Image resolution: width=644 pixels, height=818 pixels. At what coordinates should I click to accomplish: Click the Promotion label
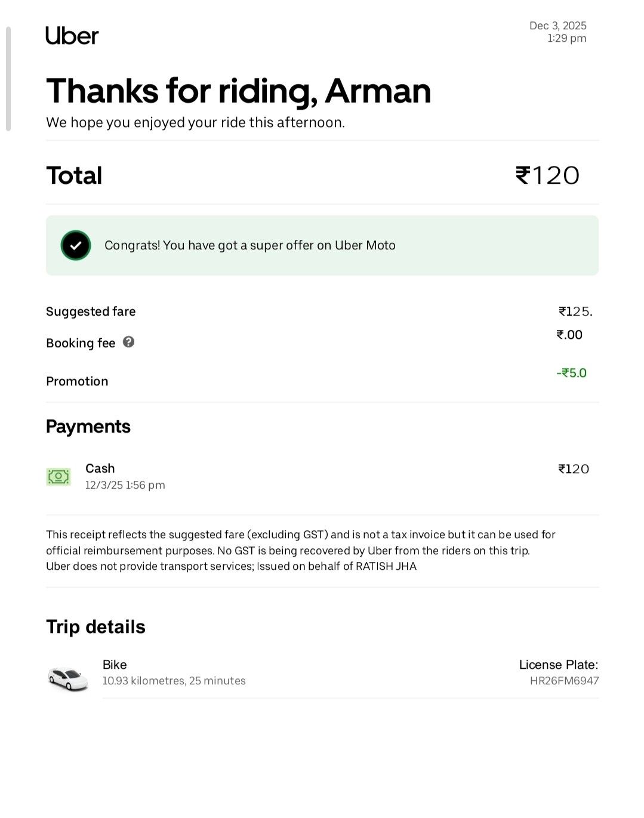click(x=77, y=381)
